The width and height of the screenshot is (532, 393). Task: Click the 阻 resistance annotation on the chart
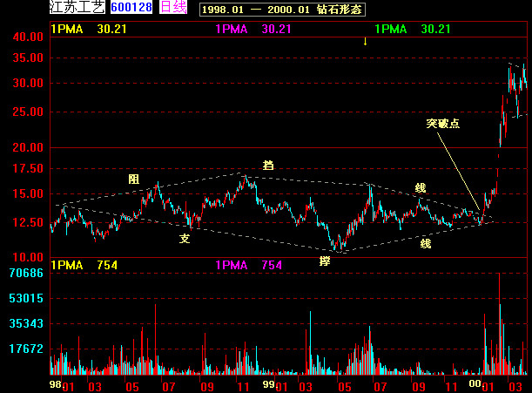pyautogui.click(x=133, y=179)
